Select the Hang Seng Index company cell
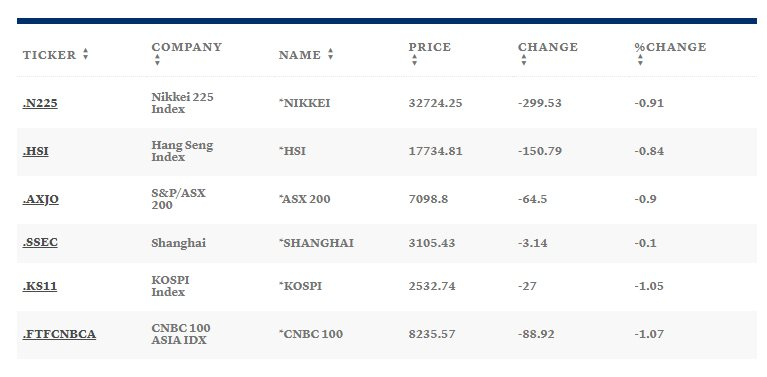Screen dimensions: 767x377 point(182,151)
